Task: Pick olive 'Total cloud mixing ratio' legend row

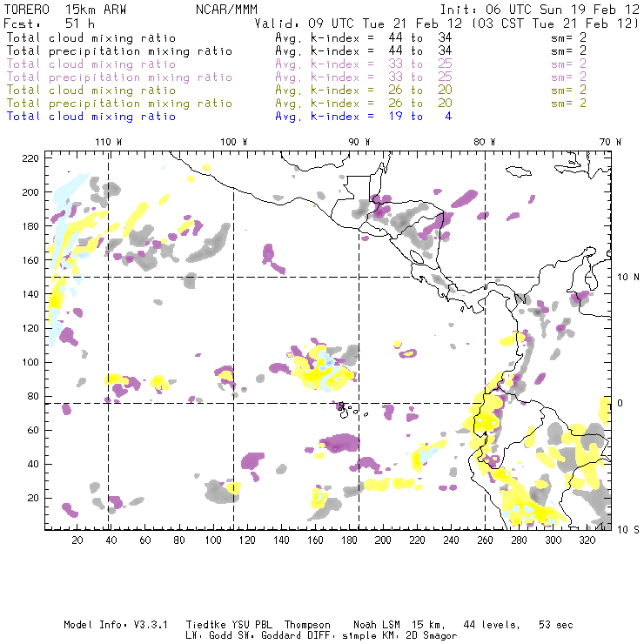Action: (x=297, y=91)
